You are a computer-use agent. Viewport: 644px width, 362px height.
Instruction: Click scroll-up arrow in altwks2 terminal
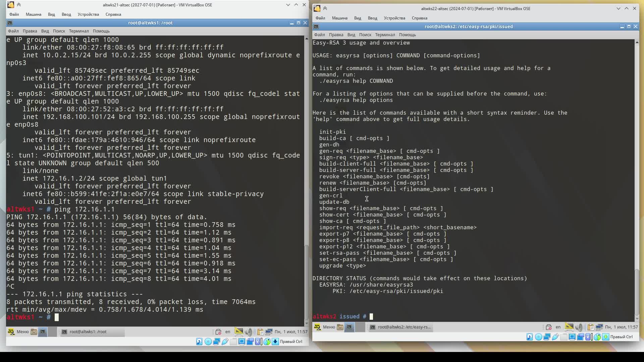pyautogui.click(x=637, y=42)
